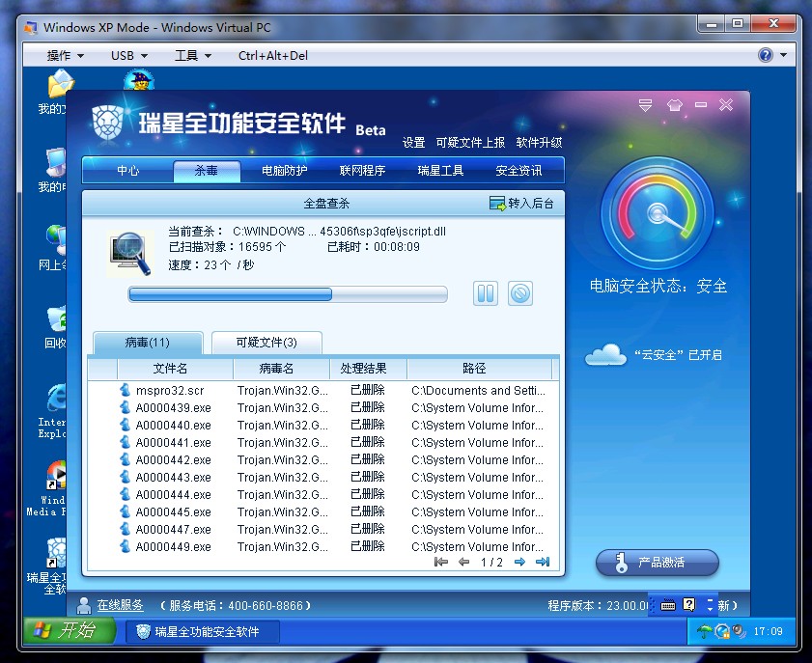Viewport: 812px width, 663px height.
Task: Select the A0000442.exe entry
Action: point(323,459)
